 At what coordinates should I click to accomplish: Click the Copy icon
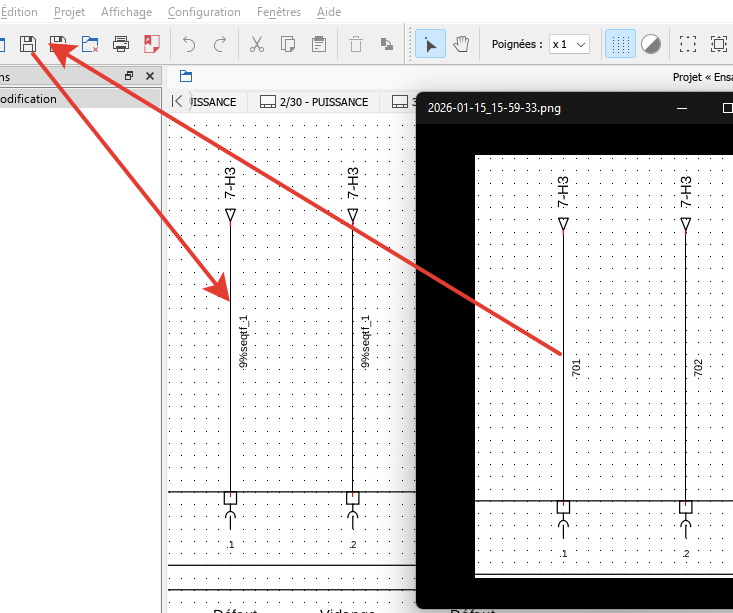[x=288, y=44]
